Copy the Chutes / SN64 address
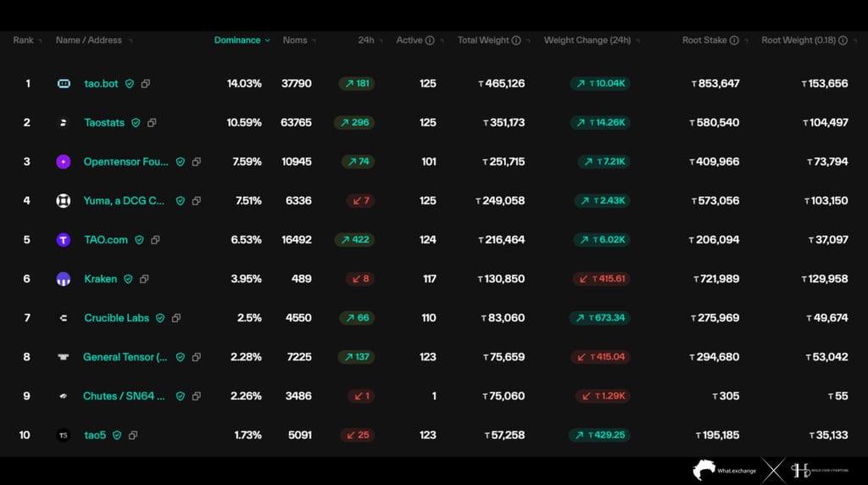This screenshot has width=868, height=485. tap(196, 397)
